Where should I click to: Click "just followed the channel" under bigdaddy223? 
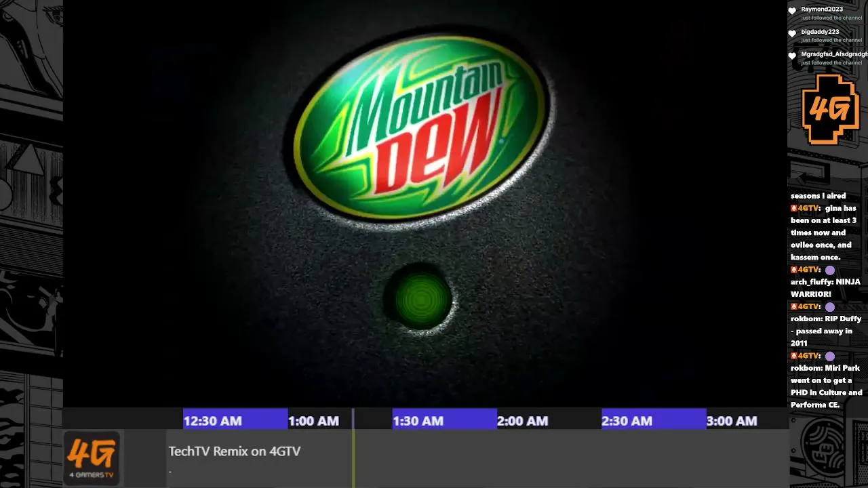831,41
